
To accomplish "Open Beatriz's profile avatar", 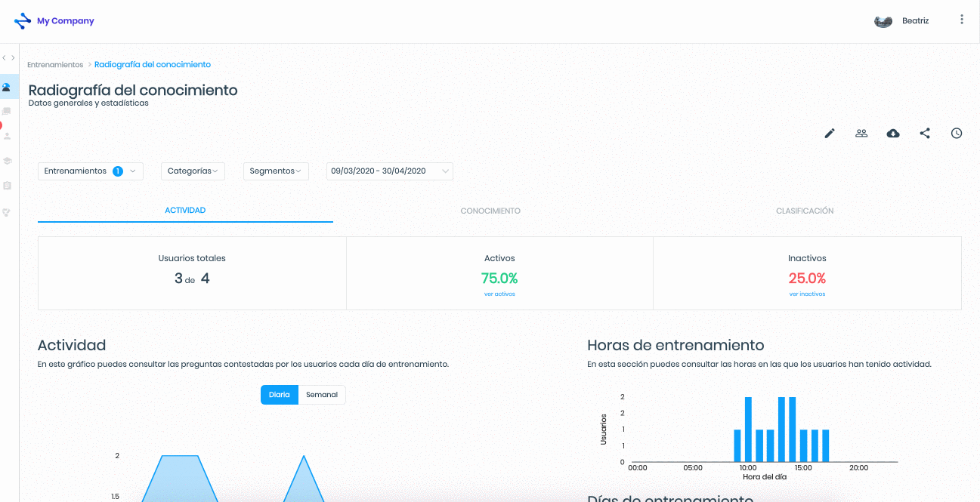I will tap(883, 21).
